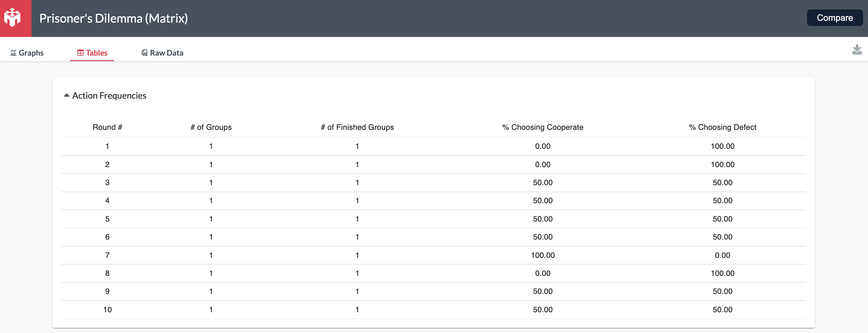The width and height of the screenshot is (868, 333).
Task: Click the % Choosing Defect column header
Action: (x=722, y=127)
